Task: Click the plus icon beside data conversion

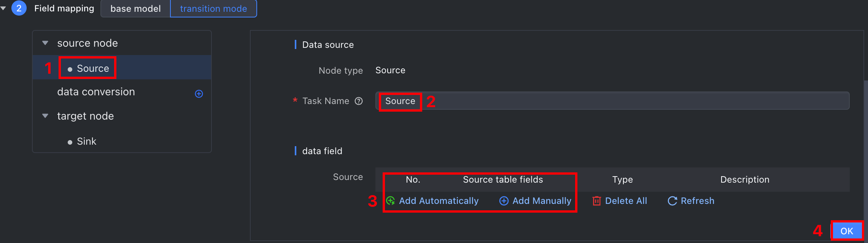Action: point(199,94)
